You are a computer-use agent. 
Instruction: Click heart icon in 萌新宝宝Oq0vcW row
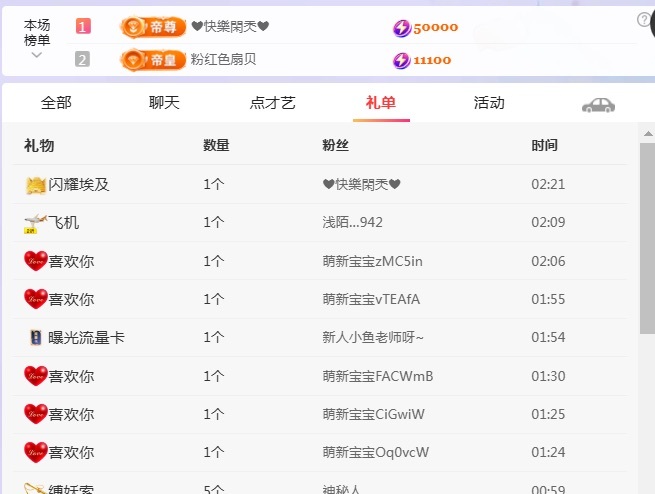[36, 452]
